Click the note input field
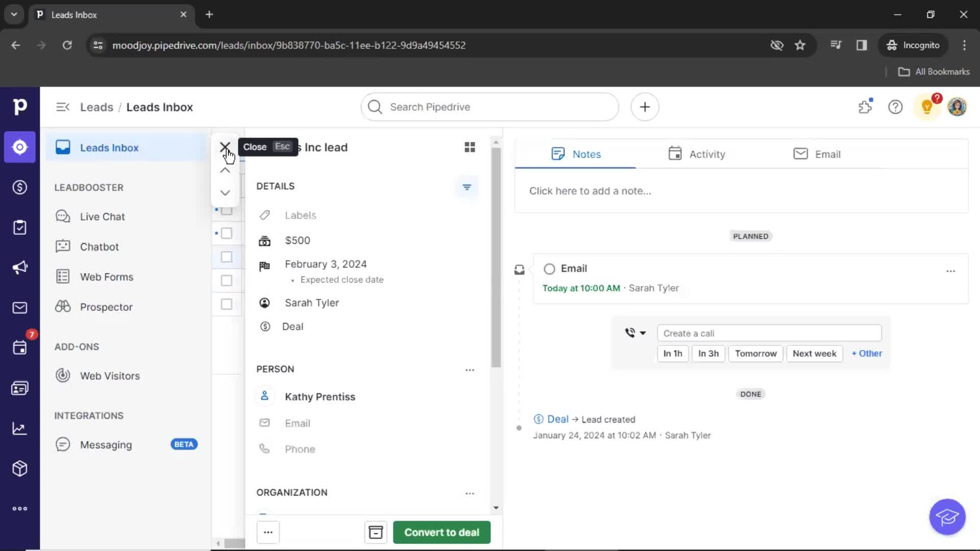The width and height of the screenshot is (980, 551). point(590,190)
